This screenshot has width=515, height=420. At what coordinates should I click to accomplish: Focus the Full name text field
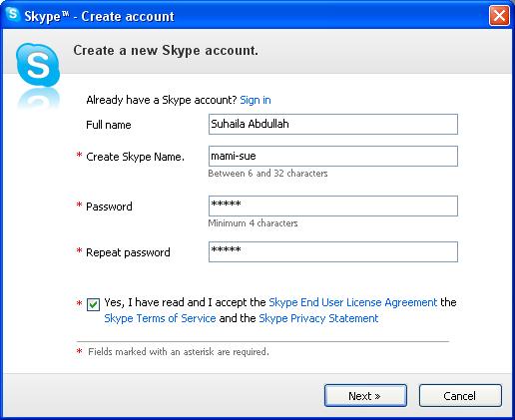pos(333,124)
